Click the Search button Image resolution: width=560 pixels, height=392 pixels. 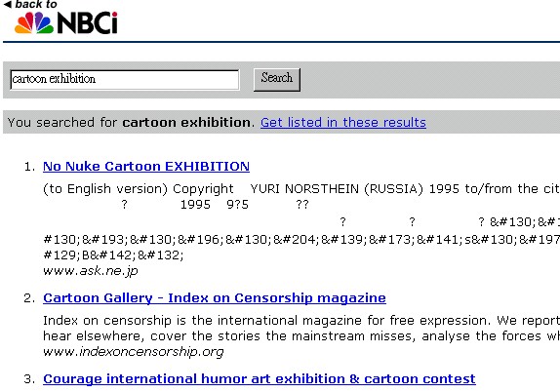tap(277, 80)
